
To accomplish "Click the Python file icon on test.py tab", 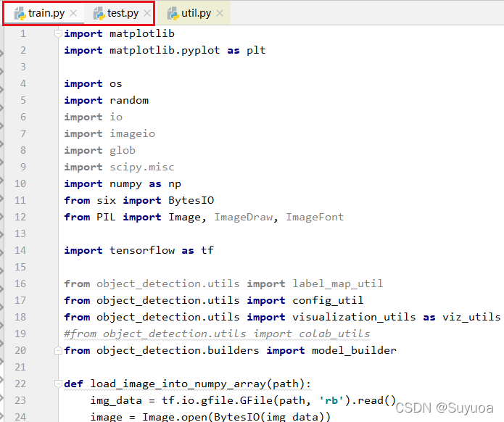I will tap(99, 14).
